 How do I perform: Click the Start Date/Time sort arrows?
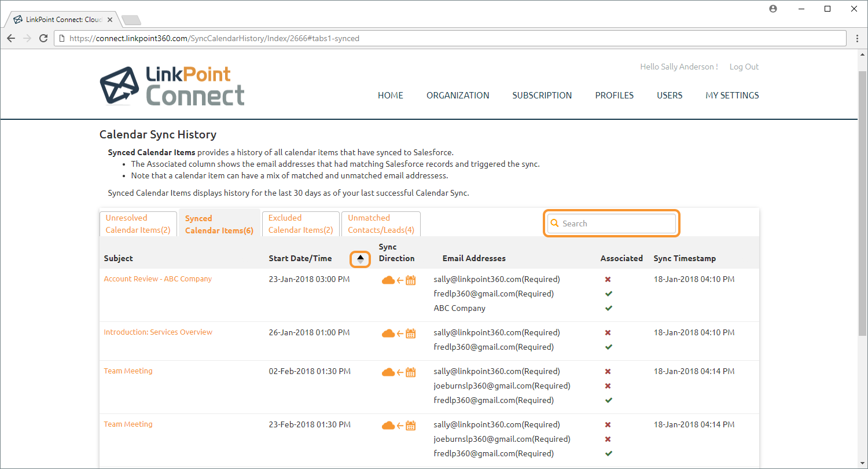point(361,259)
